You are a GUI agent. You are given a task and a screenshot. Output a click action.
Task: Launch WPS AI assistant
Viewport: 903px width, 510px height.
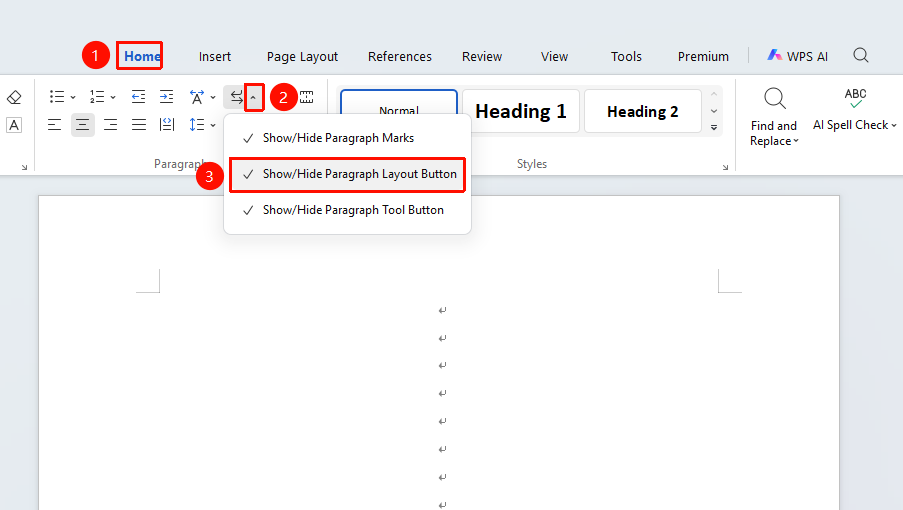tap(798, 56)
